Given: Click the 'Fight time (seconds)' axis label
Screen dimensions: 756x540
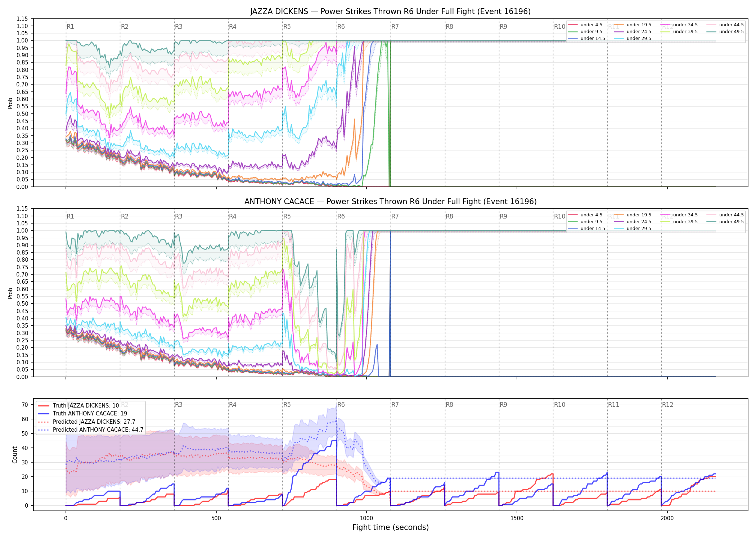Looking at the screenshot, I should coord(391,527).
